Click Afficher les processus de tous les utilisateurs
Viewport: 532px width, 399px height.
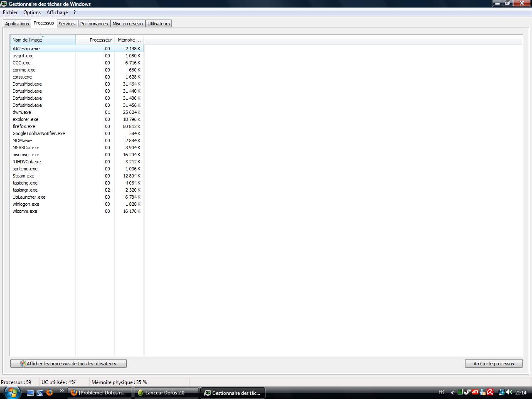[x=69, y=364]
